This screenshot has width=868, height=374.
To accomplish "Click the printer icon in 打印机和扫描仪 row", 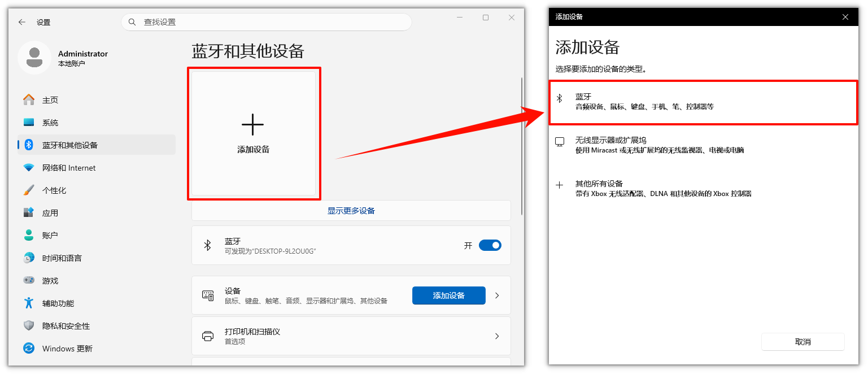I will click(x=208, y=336).
